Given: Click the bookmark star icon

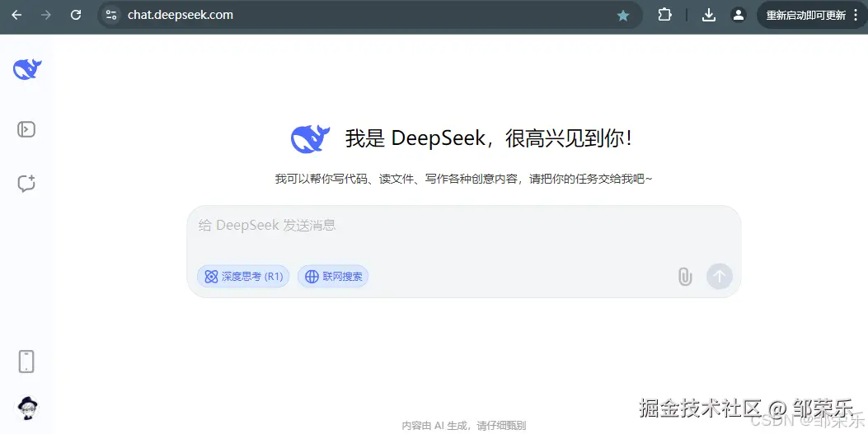Looking at the screenshot, I should (x=623, y=16).
